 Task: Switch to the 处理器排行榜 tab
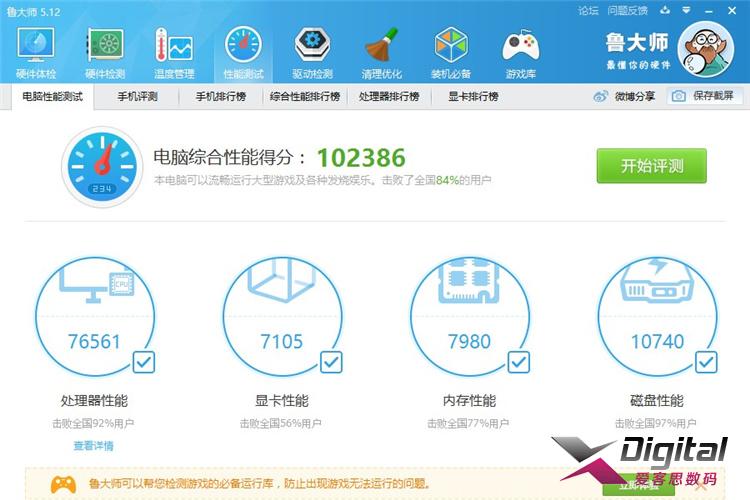pos(389,97)
